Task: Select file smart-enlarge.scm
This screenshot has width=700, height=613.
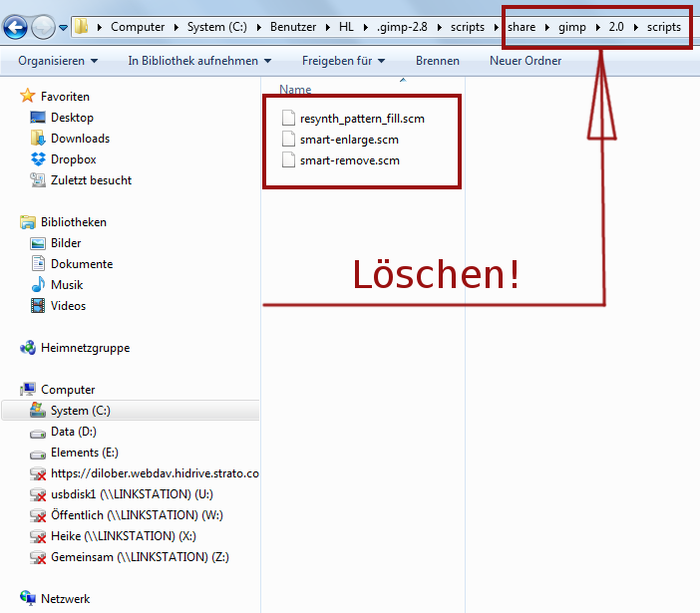Action: 349,140
